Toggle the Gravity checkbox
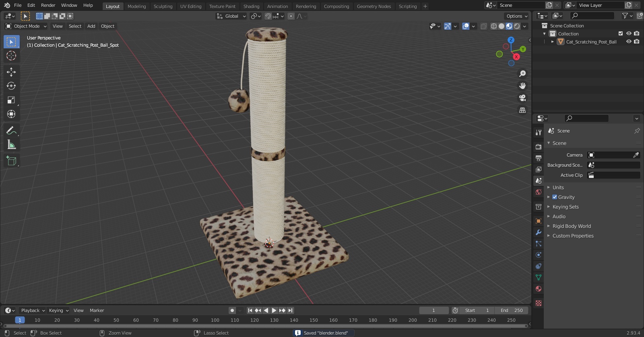644x337 pixels. 555,197
